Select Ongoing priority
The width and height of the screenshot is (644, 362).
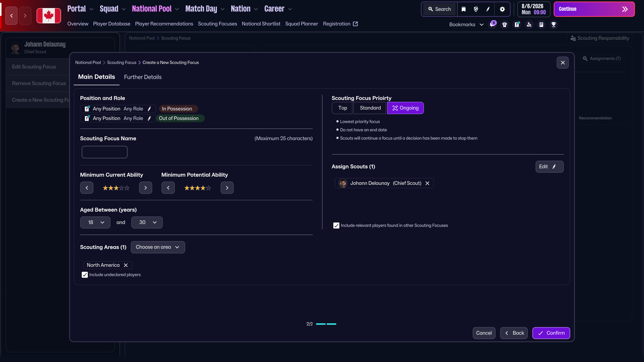pos(405,108)
